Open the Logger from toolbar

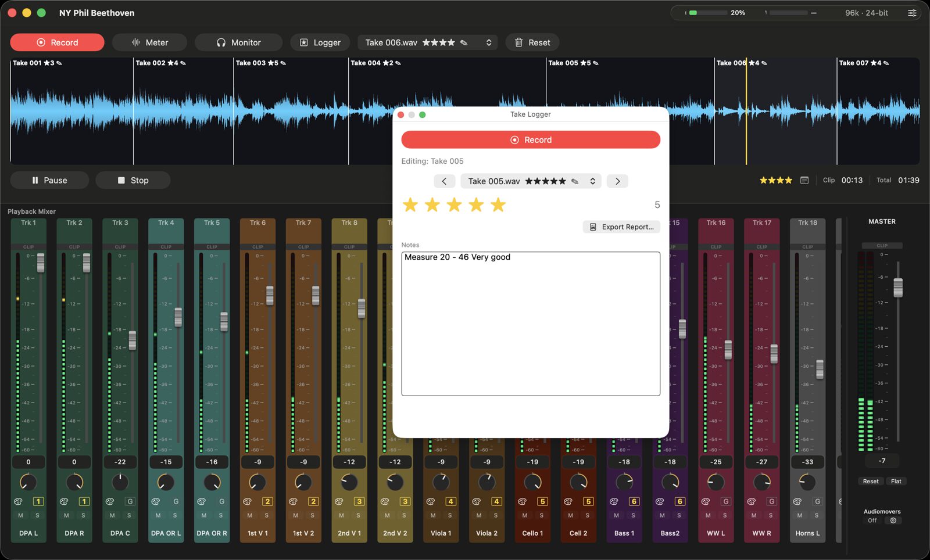click(320, 42)
